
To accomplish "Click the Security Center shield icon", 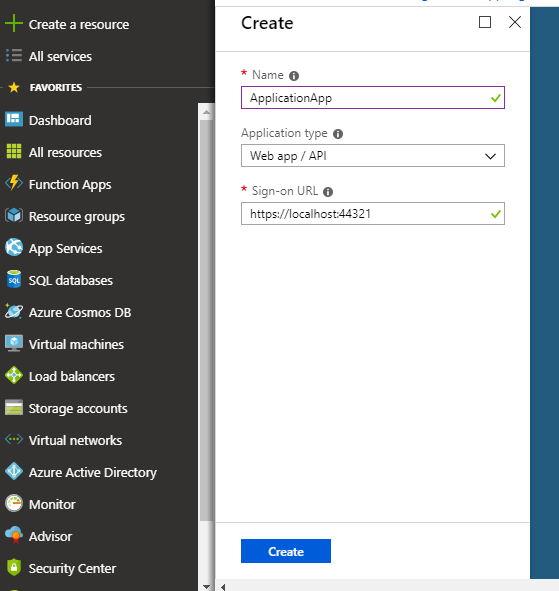I will pos(14,567).
